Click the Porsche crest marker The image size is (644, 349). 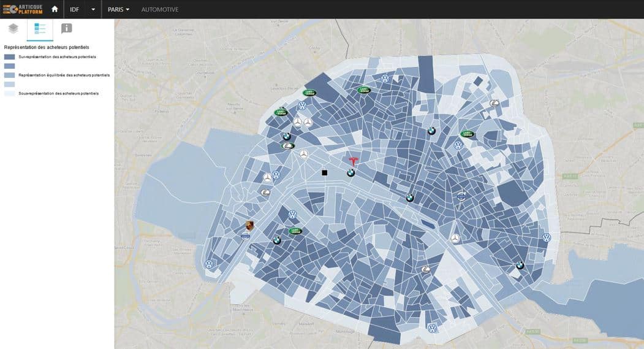pyautogui.click(x=249, y=226)
